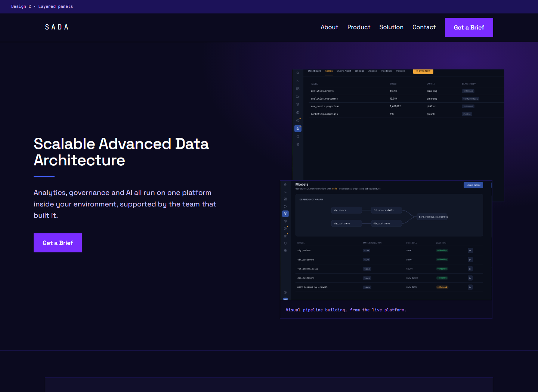Run the mart_revenue_by_channel model play button
538x392 pixels.
470,287
